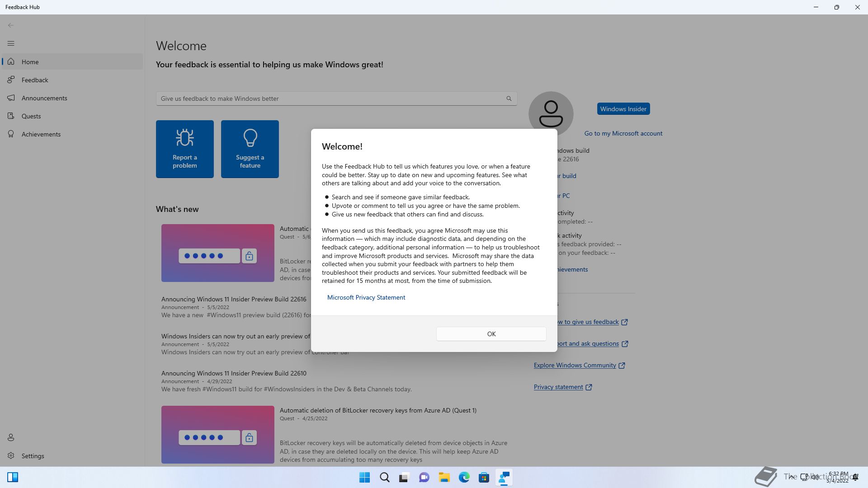This screenshot has width=868, height=488.
Task: Click the back arrow icon
Action: (x=11, y=25)
